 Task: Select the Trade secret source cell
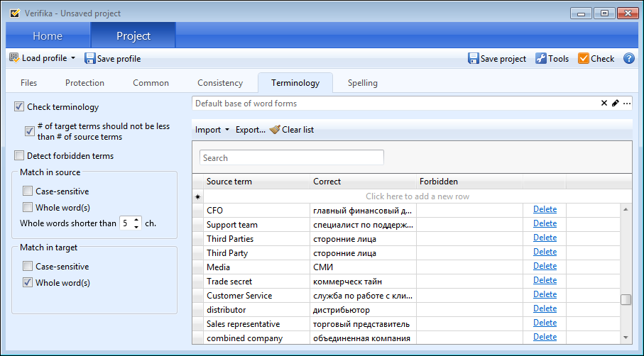(x=257, y=282)
